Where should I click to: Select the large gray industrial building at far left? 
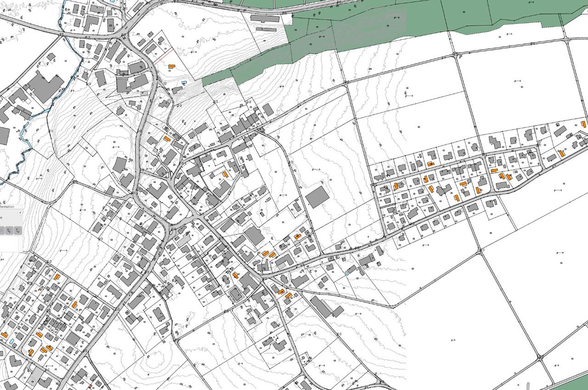coord(44,88)
